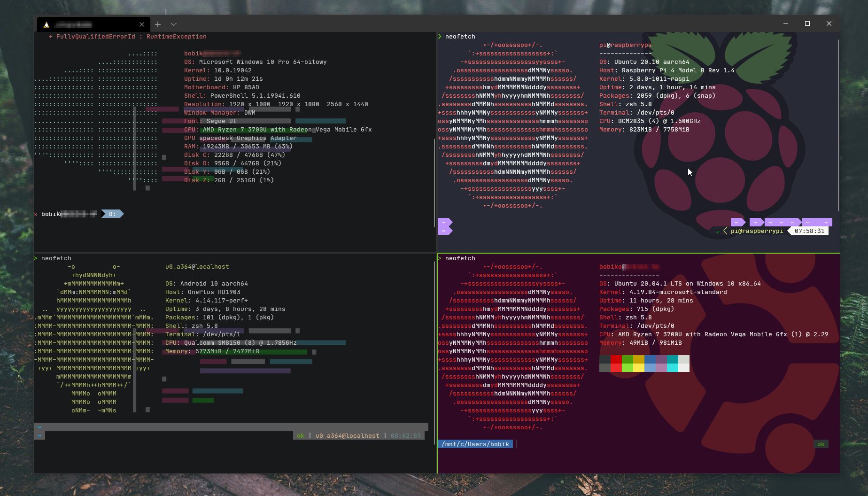This screenshot has height=496, width=868.
Task: Select the terminal tab with the penguin icon
Action: point(93,24)
